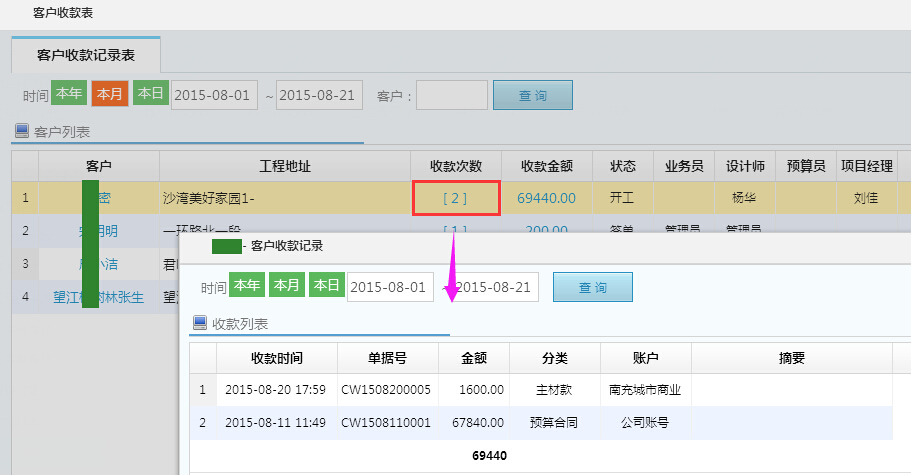
Task: Select 本日 in the 客户收款记录 popup
Action: 327,286
